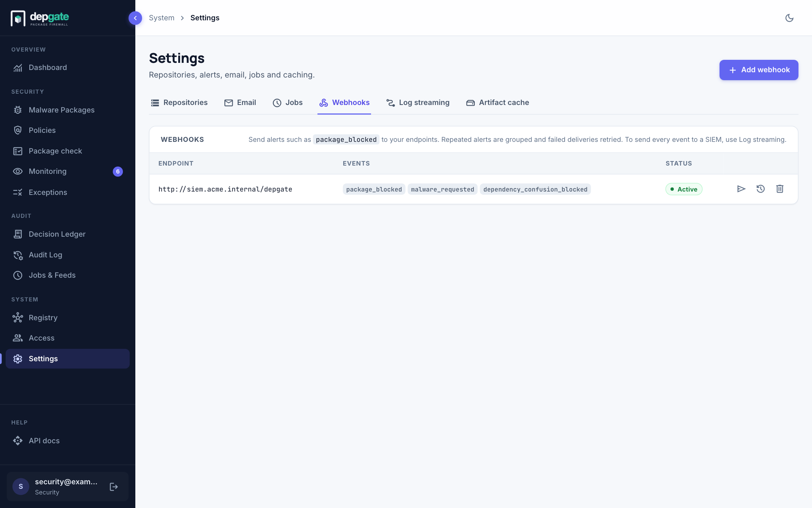Click security@exam... account name

pyautogui.click(x=66, y=482)
